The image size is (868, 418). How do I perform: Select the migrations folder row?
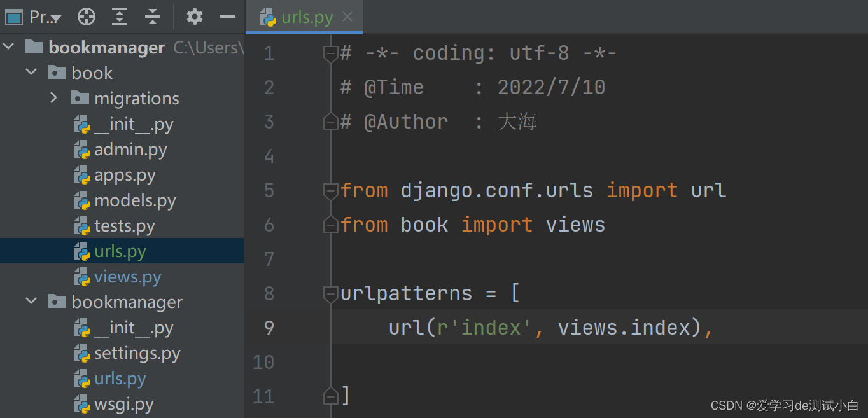122,99
